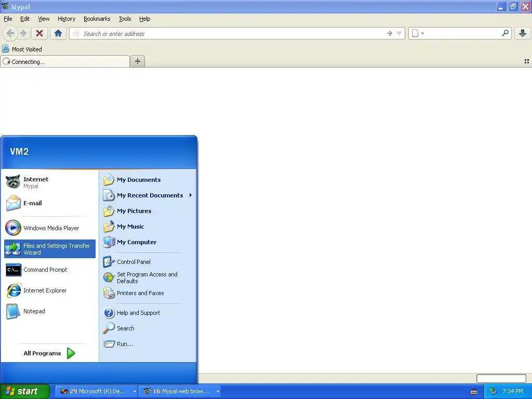Open E-mail from Start menu

(50, 203)
